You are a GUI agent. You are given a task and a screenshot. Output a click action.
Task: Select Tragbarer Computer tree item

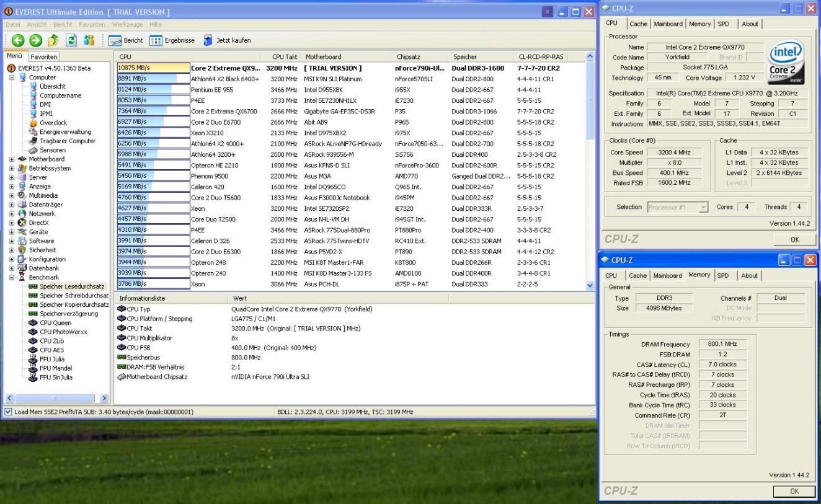tap(67, 141)
